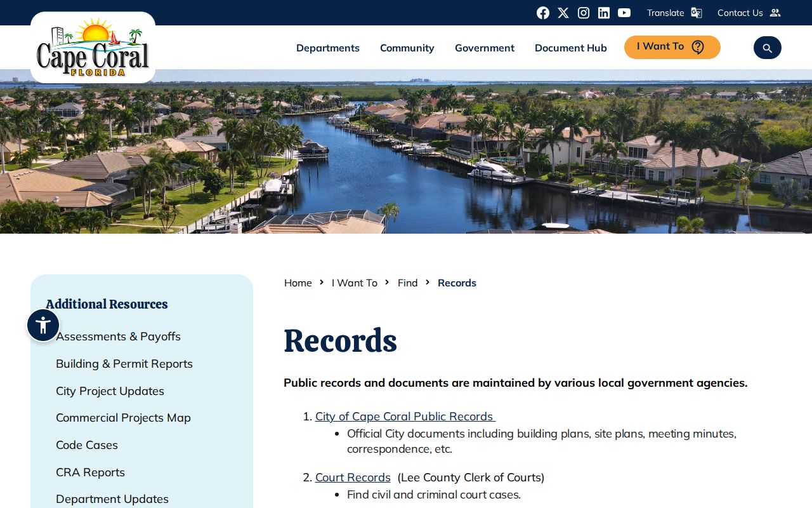Open Department Updates sidebar link
Image resolution: width=812 pixels, height=508 pixels.
pos(112,499)
